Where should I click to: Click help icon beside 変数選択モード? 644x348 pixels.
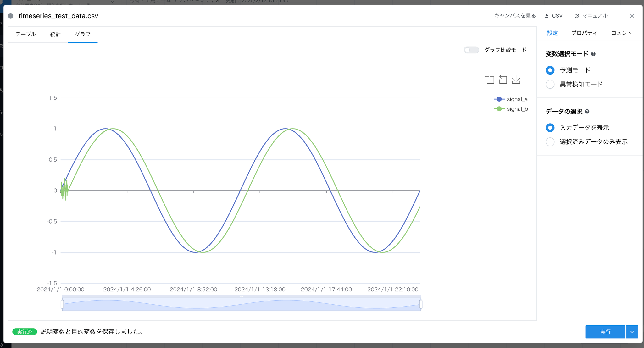(593, 54)
